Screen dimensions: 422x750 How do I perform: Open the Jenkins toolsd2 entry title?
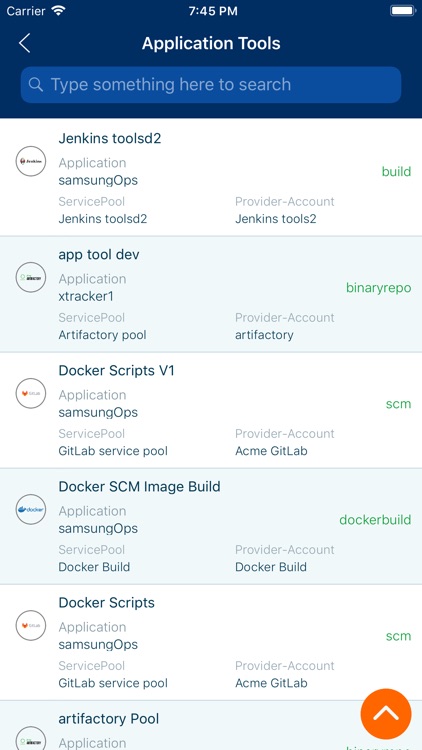pyautogui.click(x=110, y=138)
